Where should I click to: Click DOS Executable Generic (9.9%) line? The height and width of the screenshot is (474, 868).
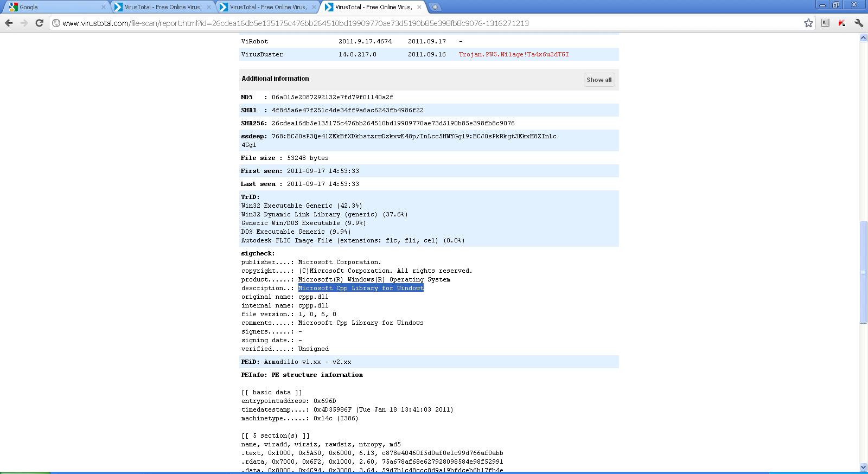tap(296, 232)
